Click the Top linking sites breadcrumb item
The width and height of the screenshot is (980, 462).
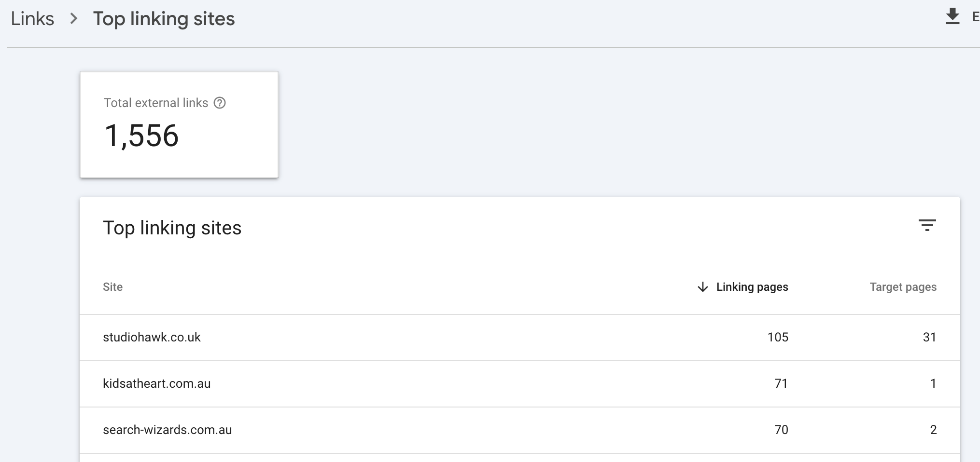tap(164, 18)
